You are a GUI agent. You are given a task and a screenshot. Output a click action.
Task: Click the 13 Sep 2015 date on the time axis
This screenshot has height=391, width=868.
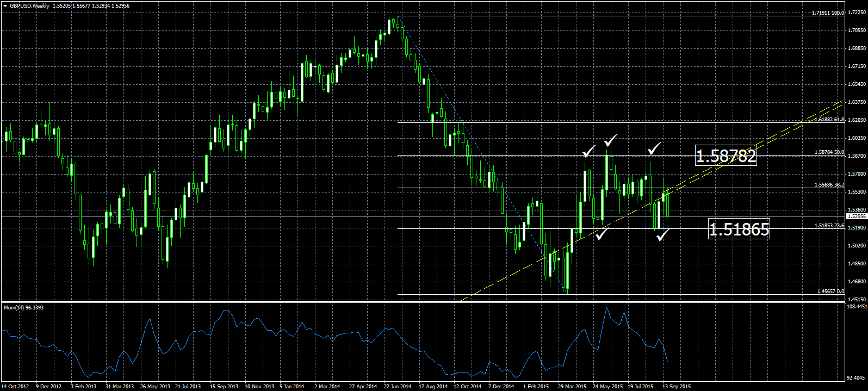click(x=677, y=387)
